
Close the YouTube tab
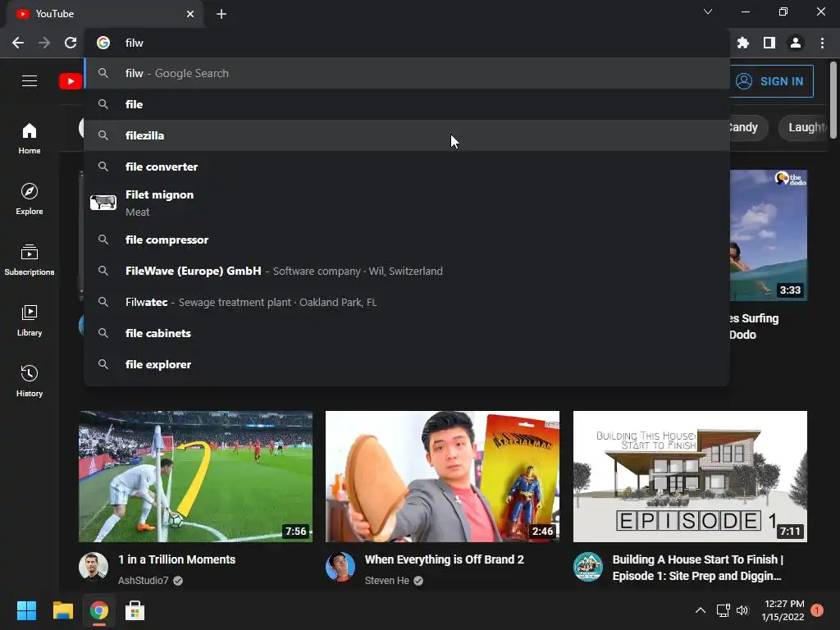point(190,14)
